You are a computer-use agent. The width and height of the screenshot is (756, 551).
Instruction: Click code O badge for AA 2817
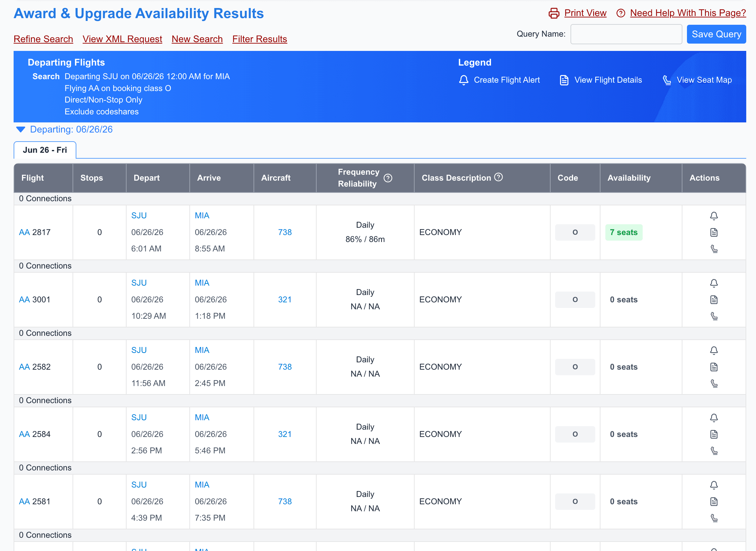coord(575,232)
